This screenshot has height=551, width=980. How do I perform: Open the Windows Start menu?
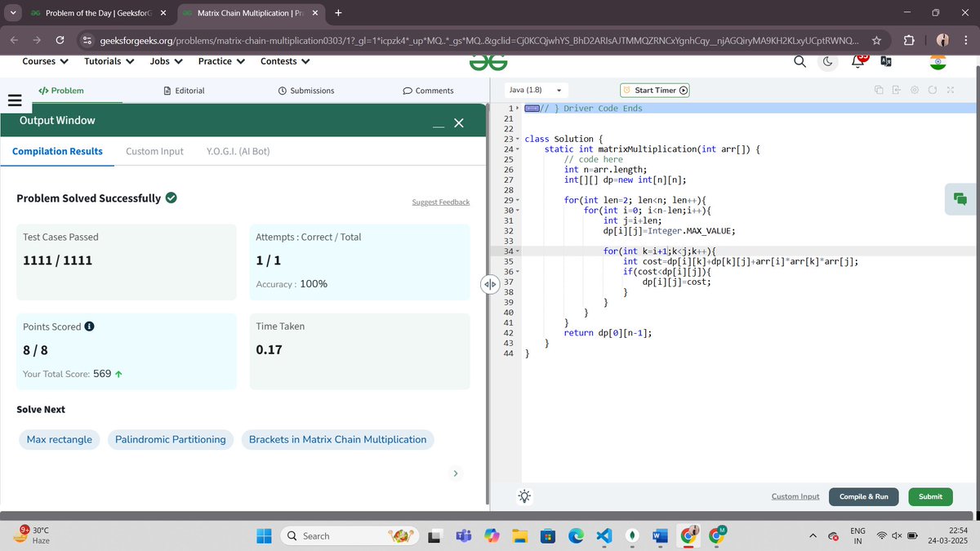265,535
